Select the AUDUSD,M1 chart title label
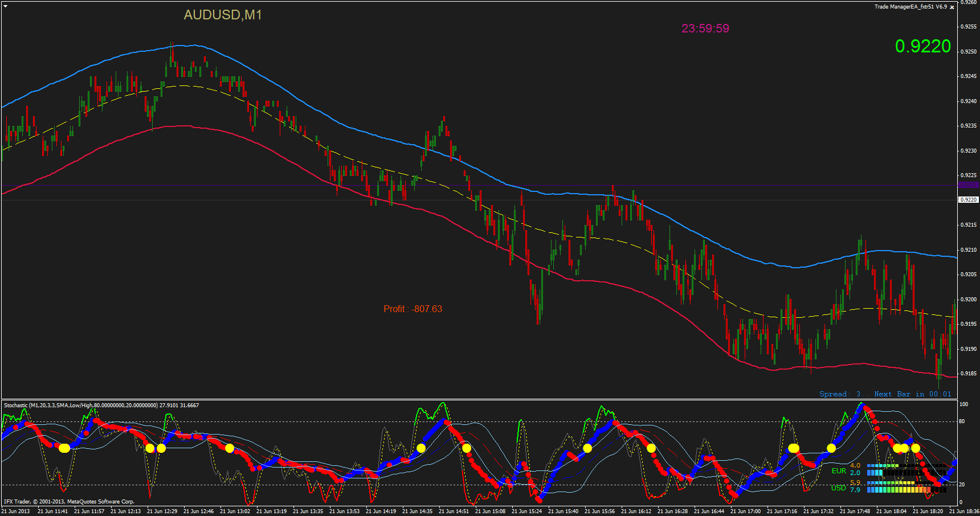Image resolution: width=980 pixels, height=516 pixels. pyautogui.click(x=223, y=15)
